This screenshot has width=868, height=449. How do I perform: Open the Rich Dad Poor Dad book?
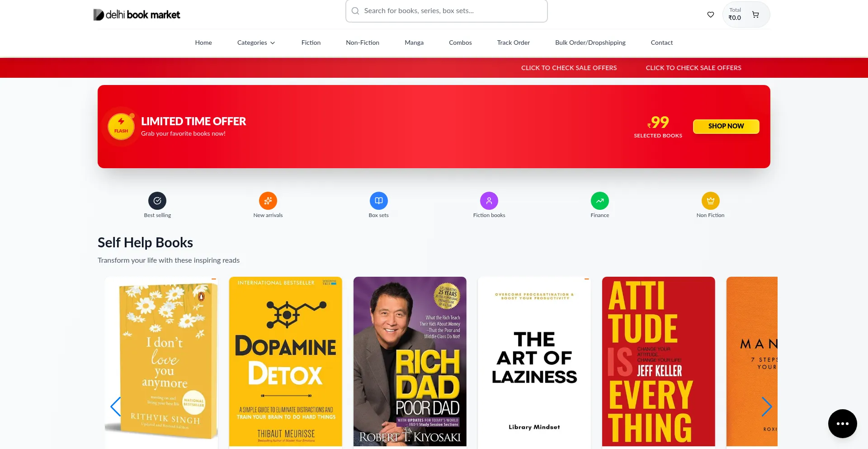pyautogui.click(x=410, y=362)
